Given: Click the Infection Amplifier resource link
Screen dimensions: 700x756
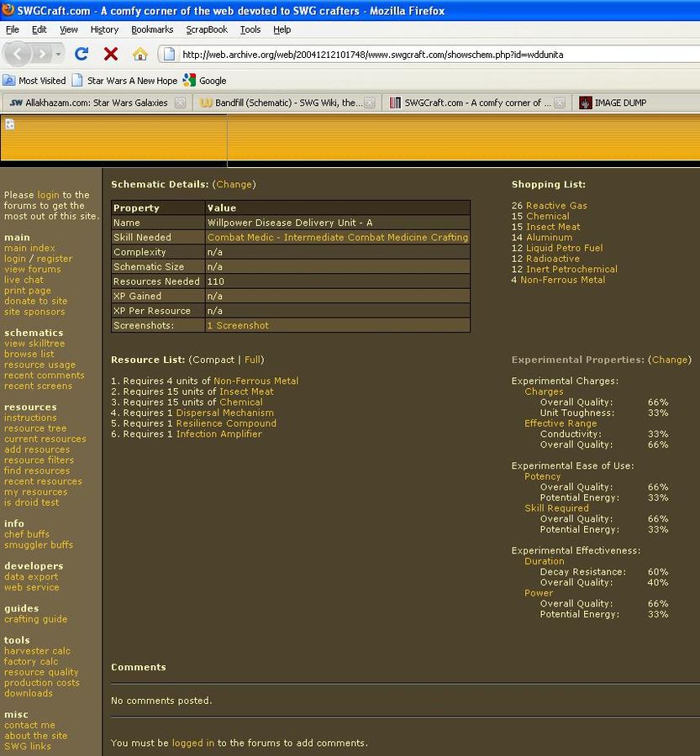Looking at the screenshot, I should coord(218,434).
